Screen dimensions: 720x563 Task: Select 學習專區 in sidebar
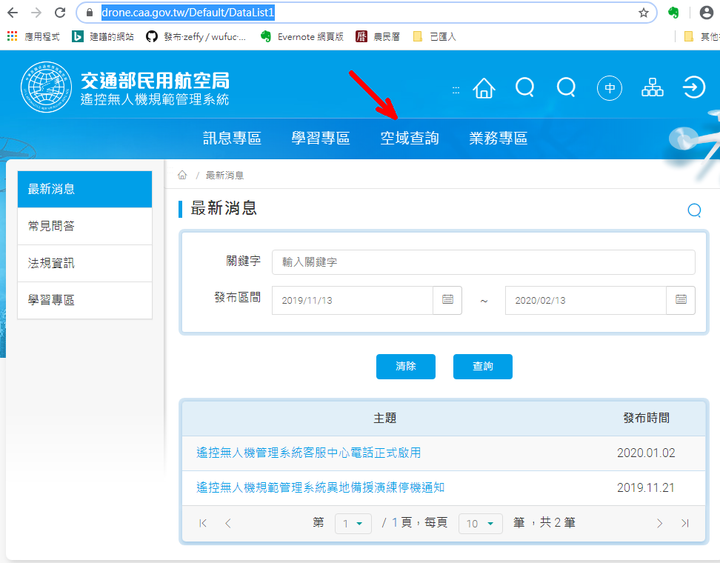(85, 300)
